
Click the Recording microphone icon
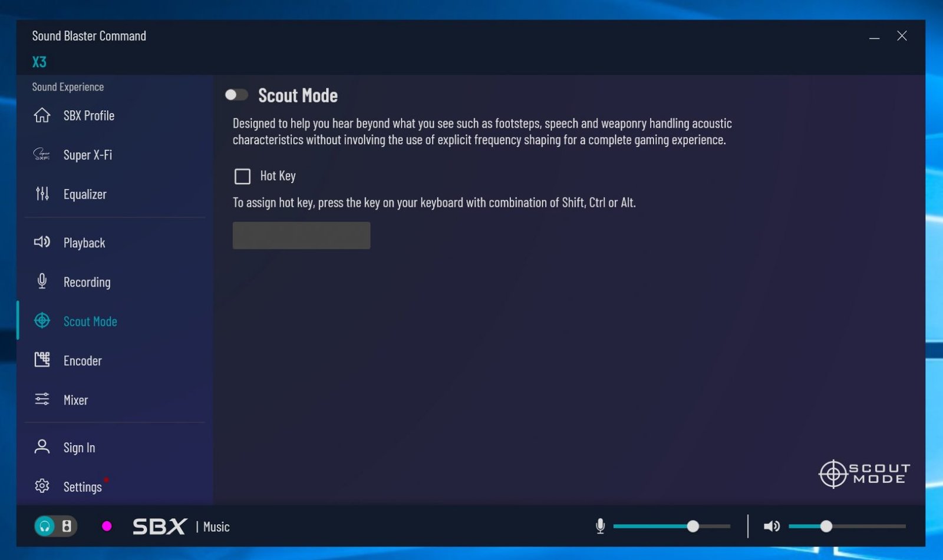[42, 281]
